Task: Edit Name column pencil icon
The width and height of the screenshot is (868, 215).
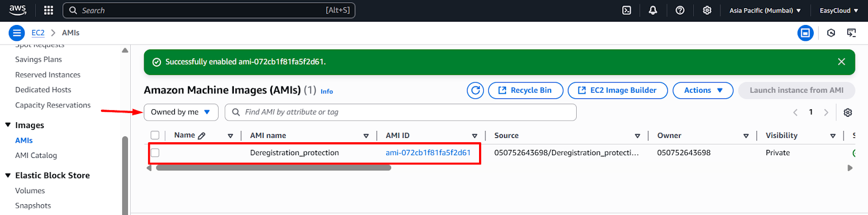Action: pos(202,136)
